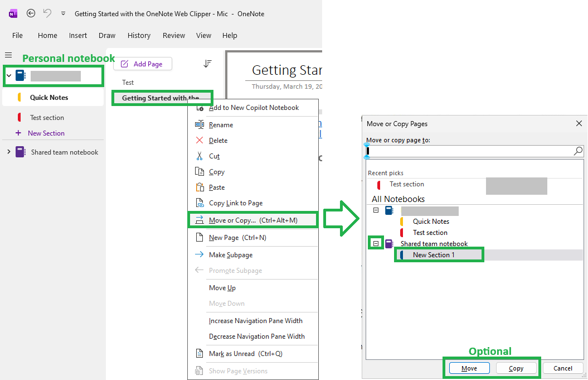Image resolution: width=588 pixels, height=380 pixels.
Task: Click the Mark as Unread page icon
Action: click(x=200, y=353)
